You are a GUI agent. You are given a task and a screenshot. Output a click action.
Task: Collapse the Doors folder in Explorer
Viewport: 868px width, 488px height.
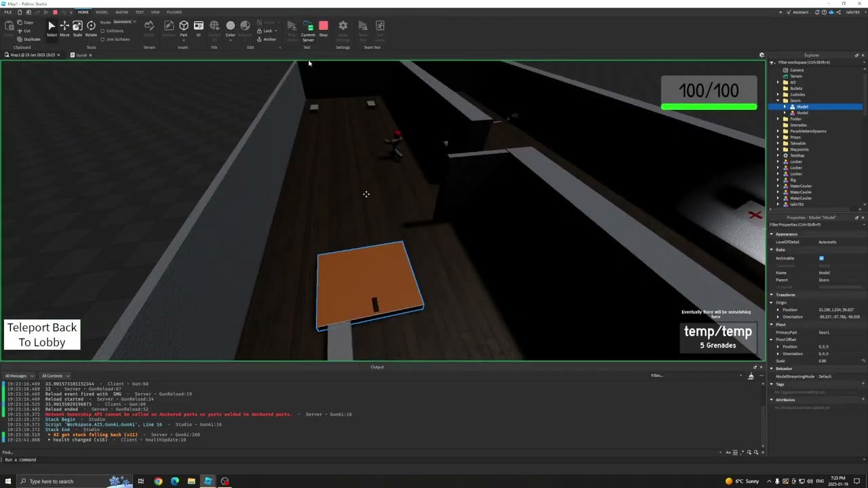(x=777, y=100)
